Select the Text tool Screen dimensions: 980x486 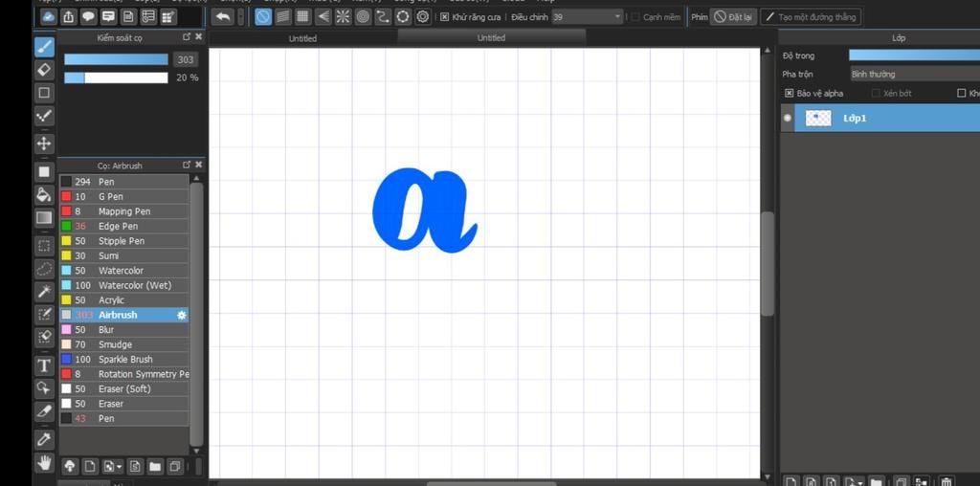coord(44,365)
